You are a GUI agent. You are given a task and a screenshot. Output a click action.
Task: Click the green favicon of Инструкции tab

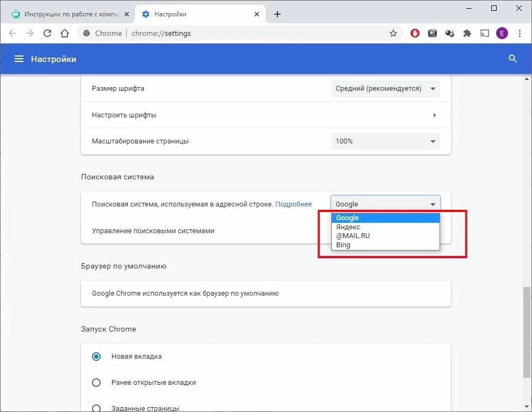point(16,14)
